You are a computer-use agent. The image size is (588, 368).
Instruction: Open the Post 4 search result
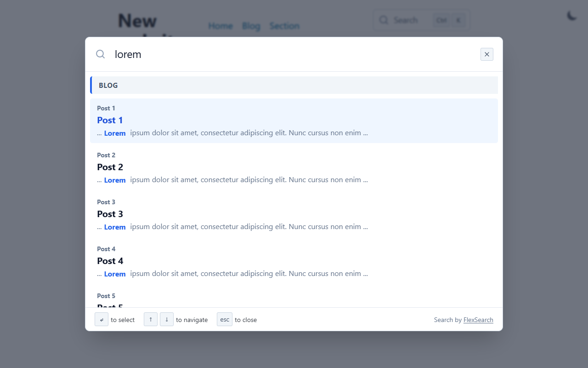(x=294, y=261)
